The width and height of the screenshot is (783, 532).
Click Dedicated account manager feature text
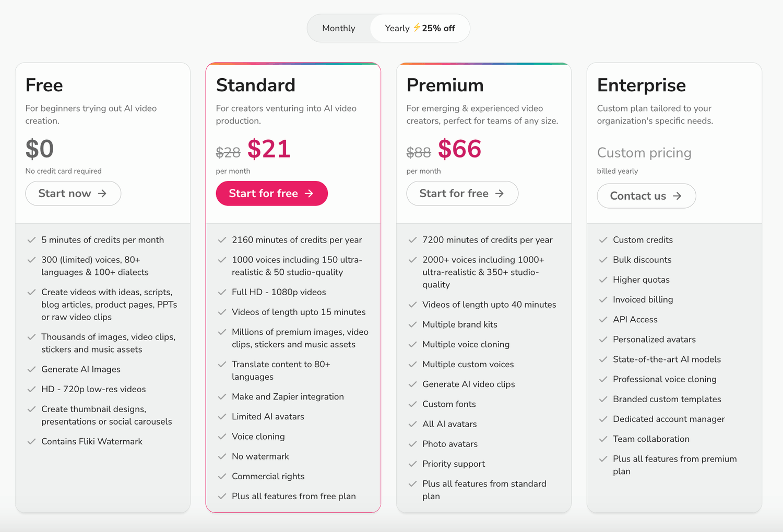coord(668,419)
